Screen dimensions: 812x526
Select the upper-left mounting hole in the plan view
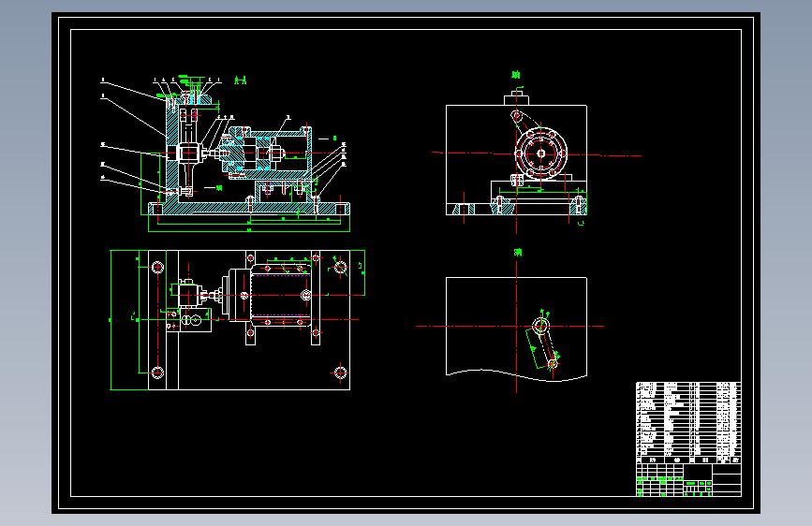157,267
